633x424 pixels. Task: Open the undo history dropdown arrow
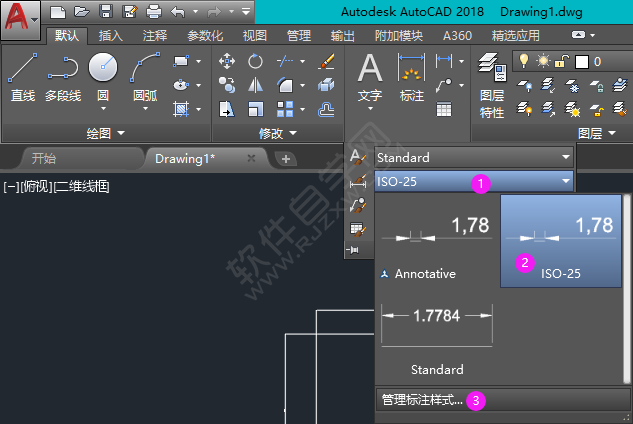[x=195, y=12]
